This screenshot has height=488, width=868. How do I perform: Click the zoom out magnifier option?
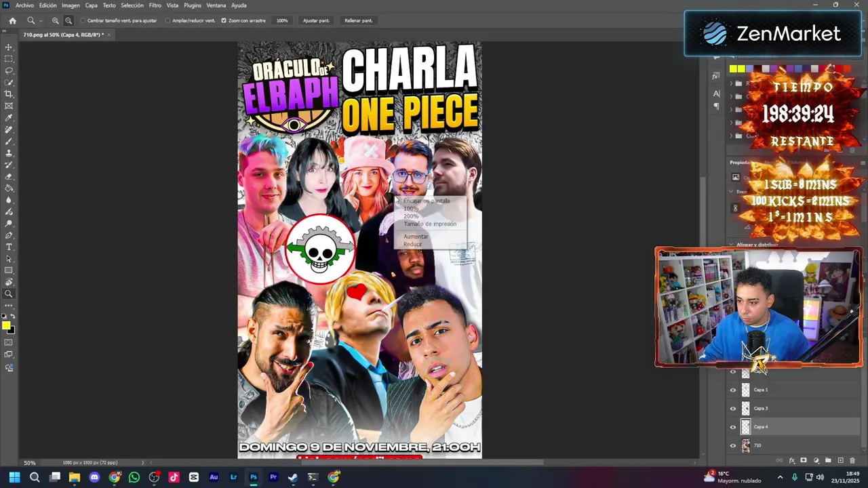[x=68, y=20]
